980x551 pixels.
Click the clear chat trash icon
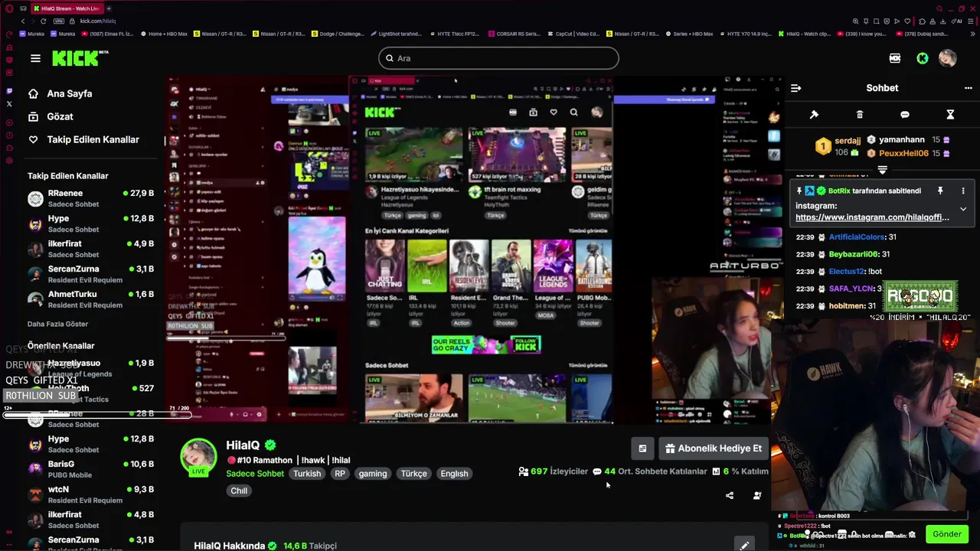click(x=860, y=115)
